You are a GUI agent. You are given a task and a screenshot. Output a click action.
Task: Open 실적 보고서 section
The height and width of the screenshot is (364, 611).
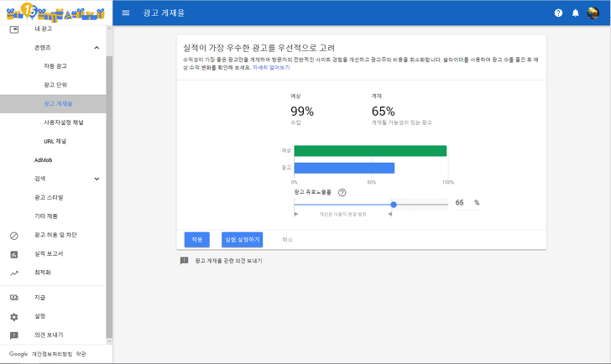click(49, 253)
